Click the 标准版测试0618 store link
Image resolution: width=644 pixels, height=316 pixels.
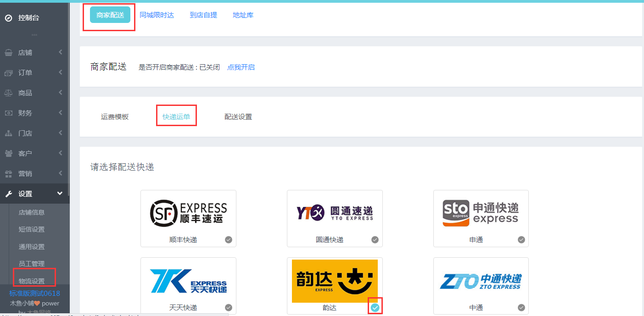pyautogui.click(x=35, y=294)
